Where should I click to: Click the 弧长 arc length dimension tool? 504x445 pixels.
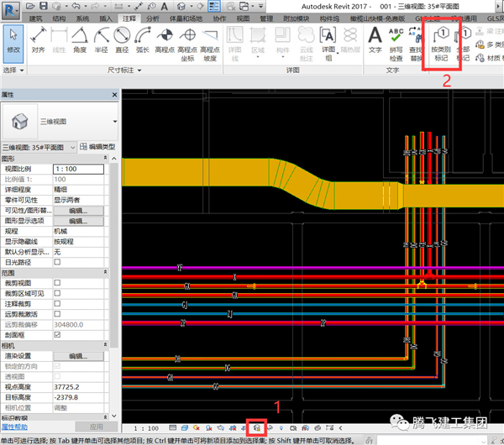tap(143, 39)
